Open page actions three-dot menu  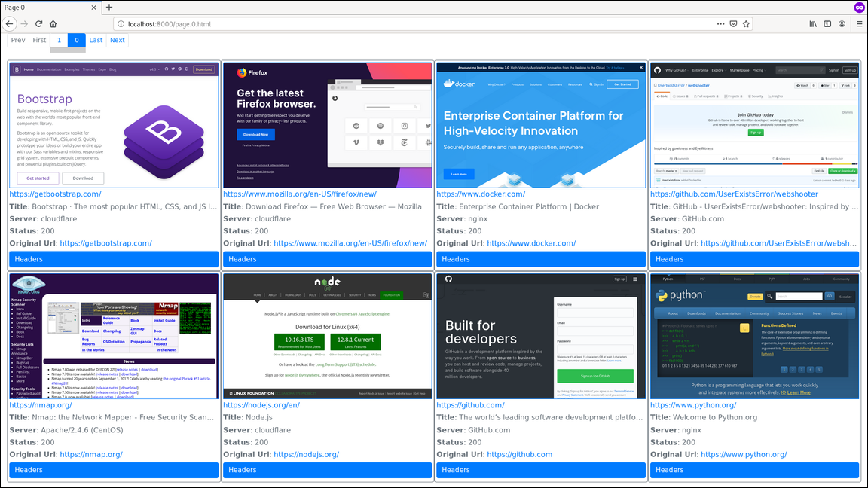click(720, 24)
